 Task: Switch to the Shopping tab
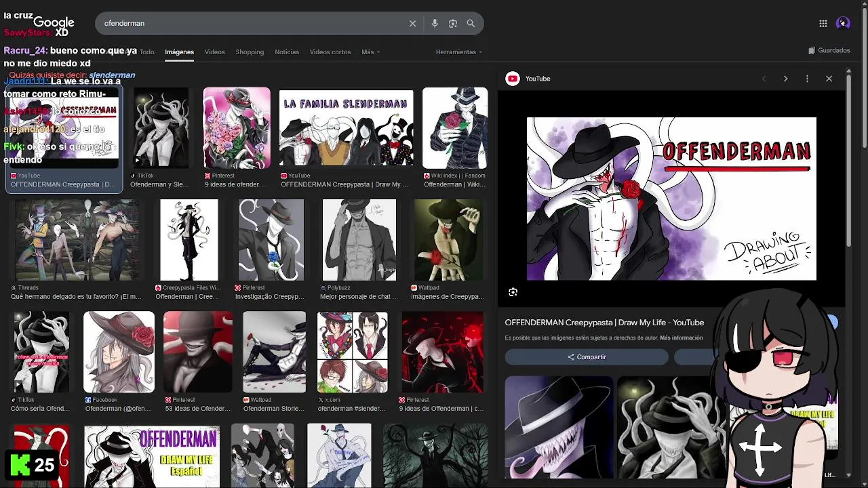250,52
